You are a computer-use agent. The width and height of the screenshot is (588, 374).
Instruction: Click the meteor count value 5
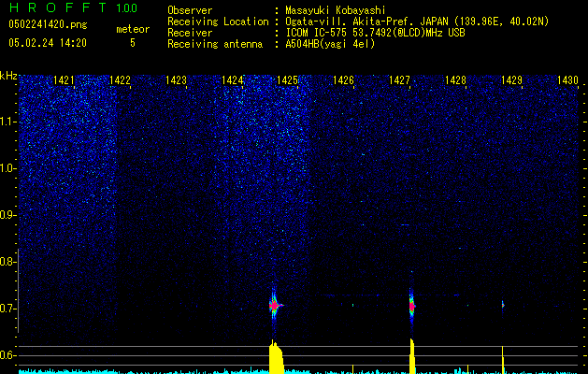tap(133, 43)
